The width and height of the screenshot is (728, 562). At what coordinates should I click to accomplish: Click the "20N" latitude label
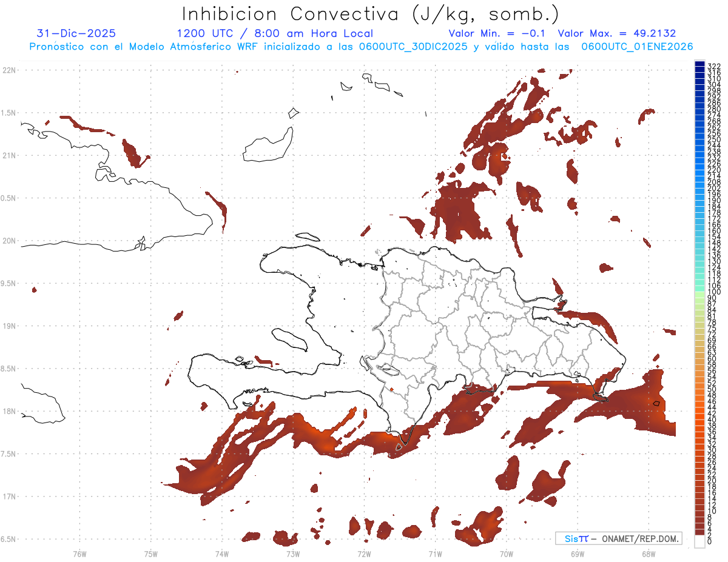8,241
